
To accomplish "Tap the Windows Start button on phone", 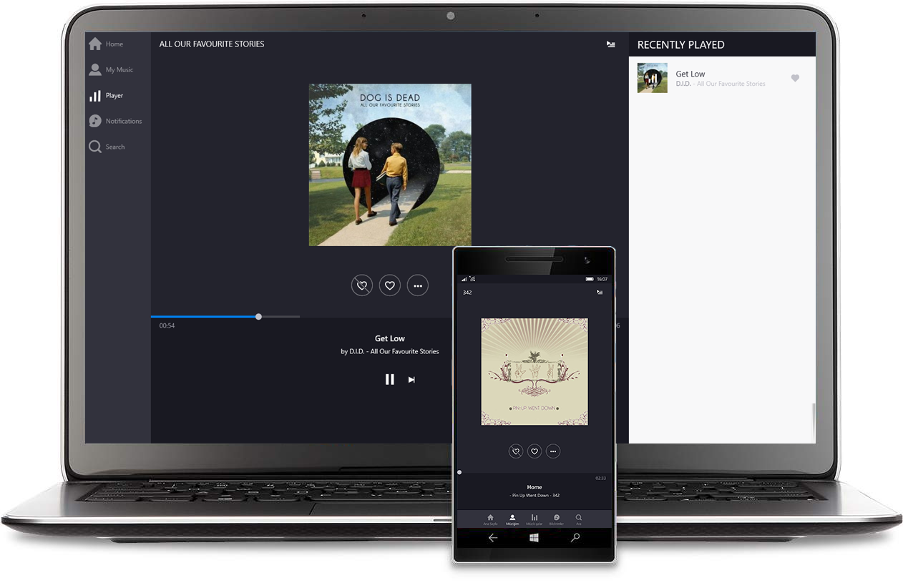I will tap(534, 538).
